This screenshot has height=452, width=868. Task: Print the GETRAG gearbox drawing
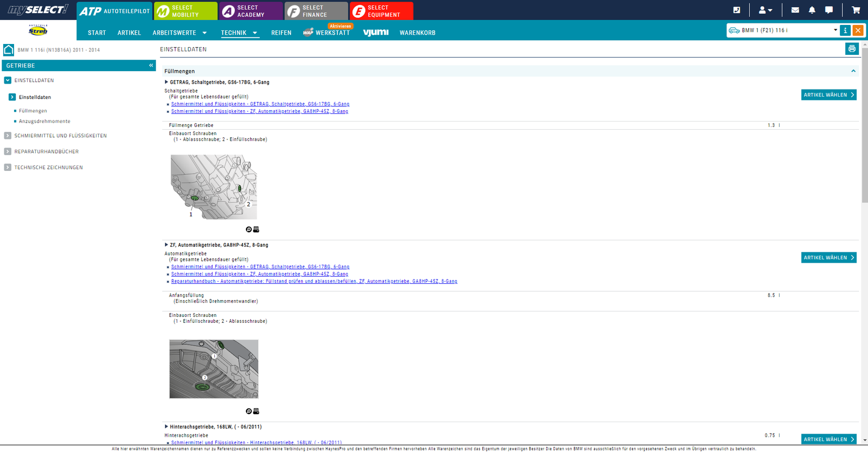[256, 230]
